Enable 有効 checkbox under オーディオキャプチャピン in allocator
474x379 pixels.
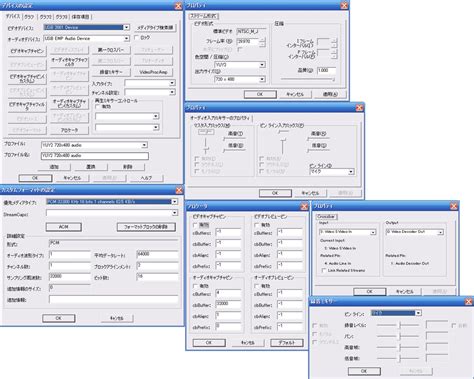(195, 286)
